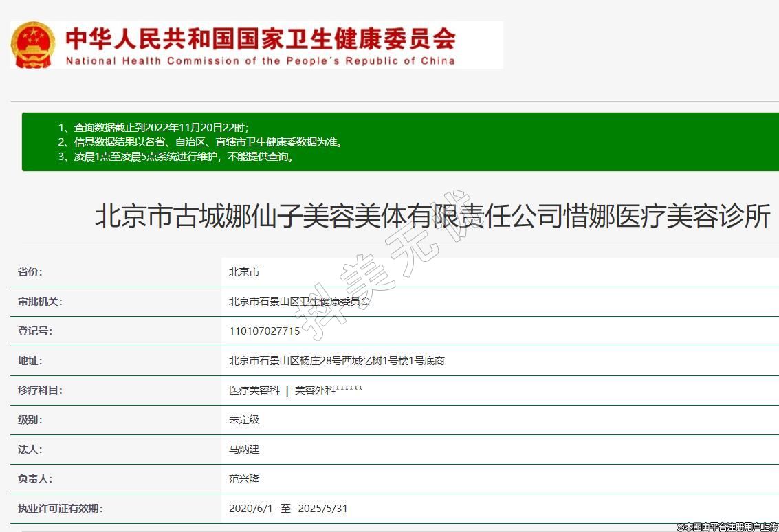Click the level value 未定级
The width and height of the screenshot is (779, 532).
click(244, 420)
